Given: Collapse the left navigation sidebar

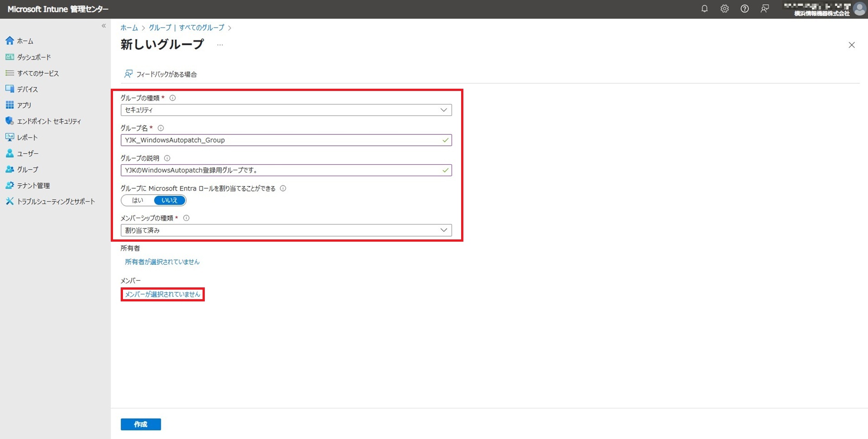Looking at the screenshot, I should pos(104,26).
